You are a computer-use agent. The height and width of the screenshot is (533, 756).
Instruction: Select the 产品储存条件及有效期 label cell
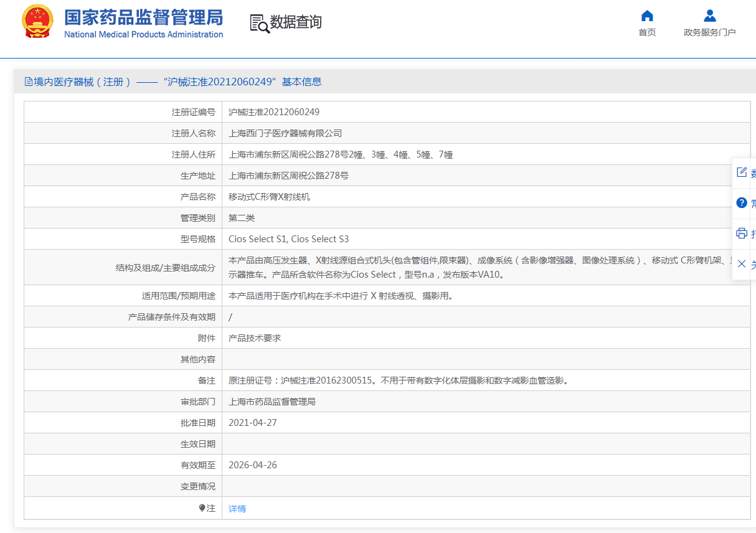click(x=123, y=317)
